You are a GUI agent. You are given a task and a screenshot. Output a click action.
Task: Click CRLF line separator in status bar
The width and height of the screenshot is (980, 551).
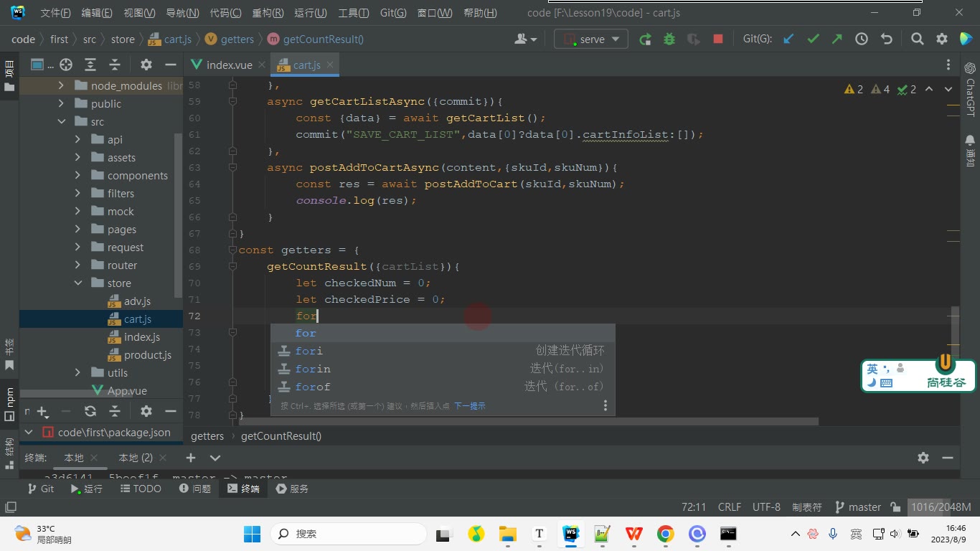(730, 507)
